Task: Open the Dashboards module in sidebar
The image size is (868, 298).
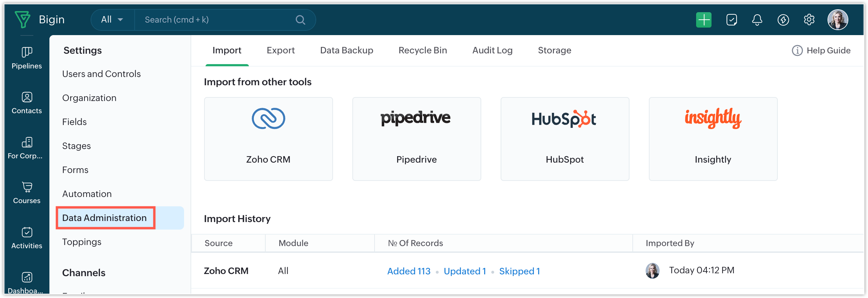Action: pos(26,283)
